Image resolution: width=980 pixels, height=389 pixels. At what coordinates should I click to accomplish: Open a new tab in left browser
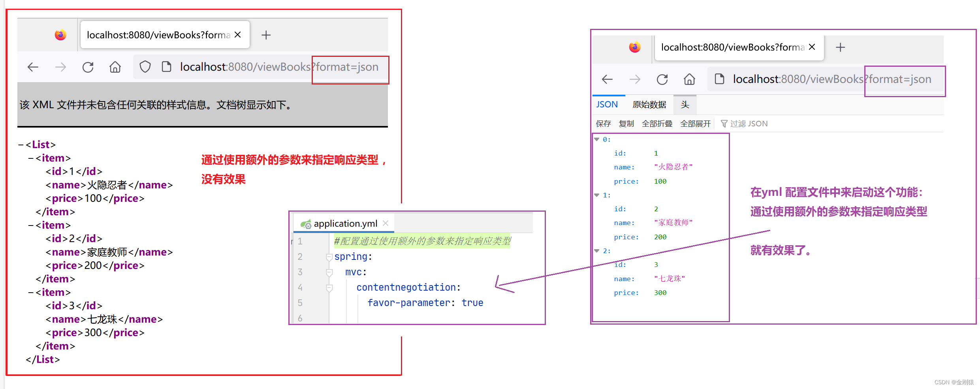point(266,35)
